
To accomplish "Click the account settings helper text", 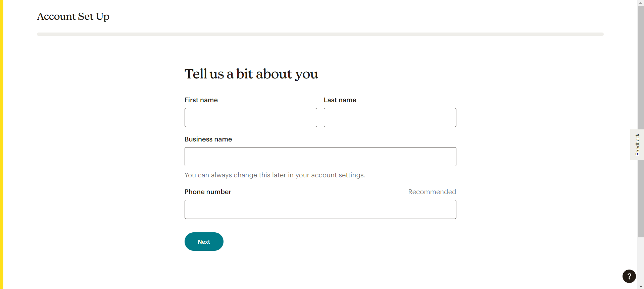I will pos(275,175).
